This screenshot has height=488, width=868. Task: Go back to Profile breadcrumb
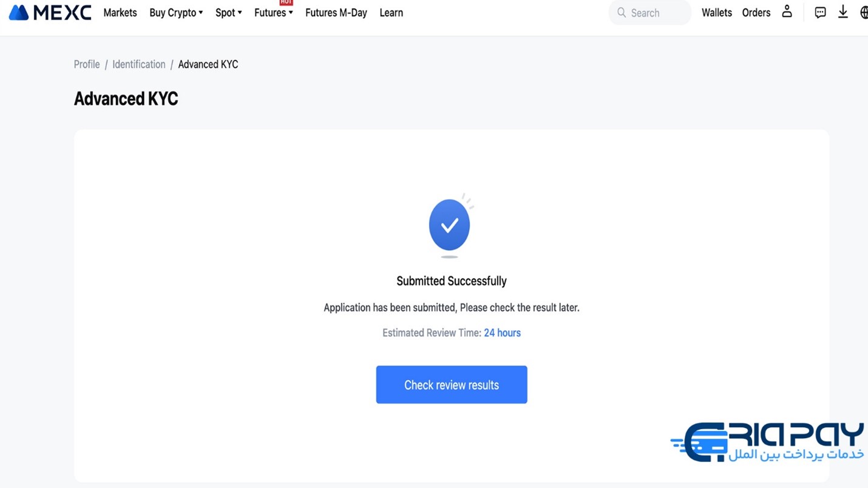coord(87,64)
